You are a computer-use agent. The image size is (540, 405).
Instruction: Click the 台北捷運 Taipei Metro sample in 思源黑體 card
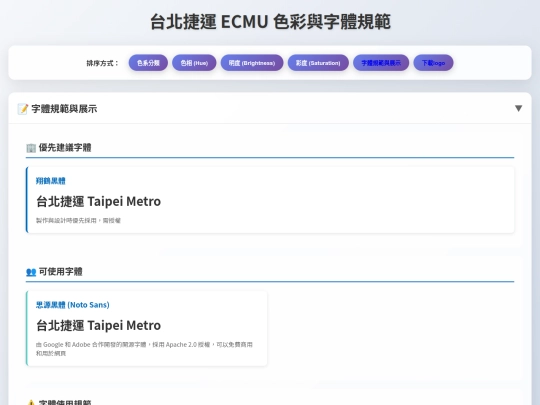click(x=98, y=325)
